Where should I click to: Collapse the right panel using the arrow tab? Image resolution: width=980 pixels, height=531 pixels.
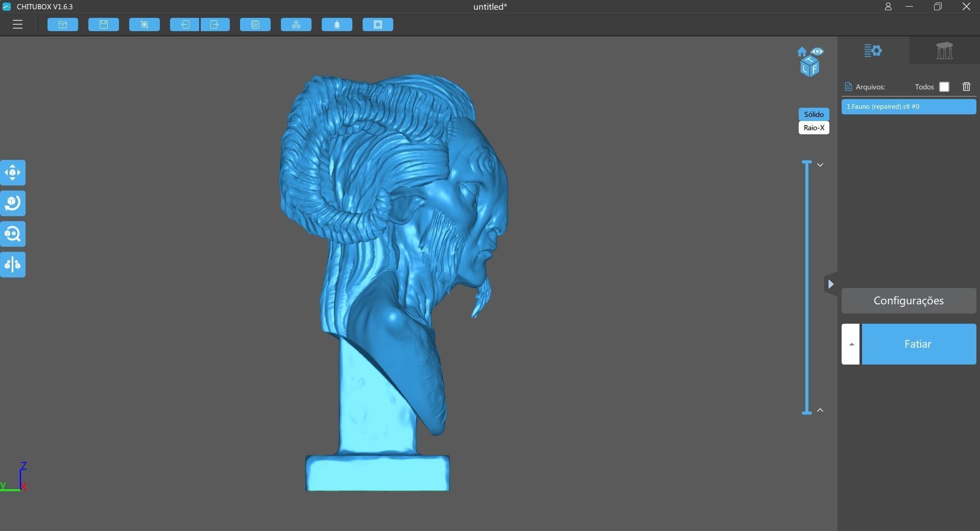click(830, 284)
